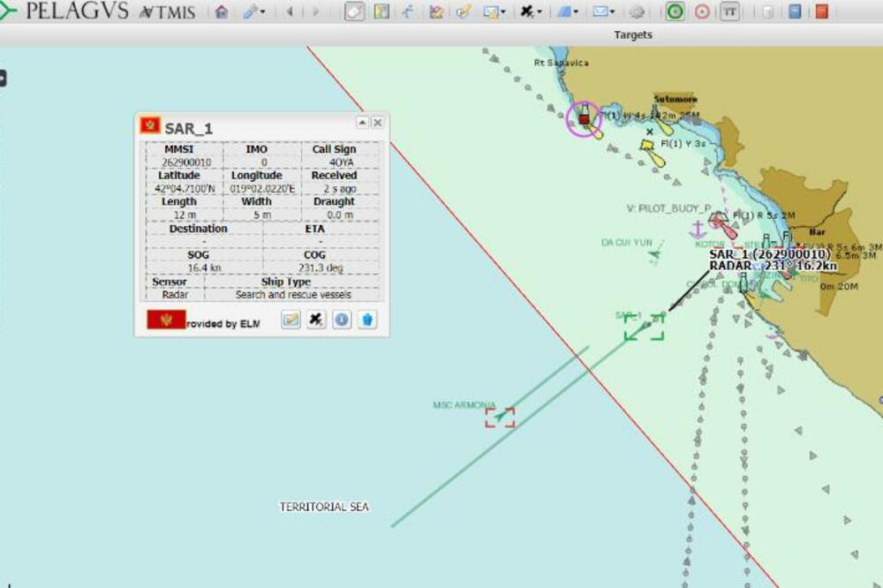Toggle the green circle target button
This screenshot has height=588, width=883.
point(675,11)
